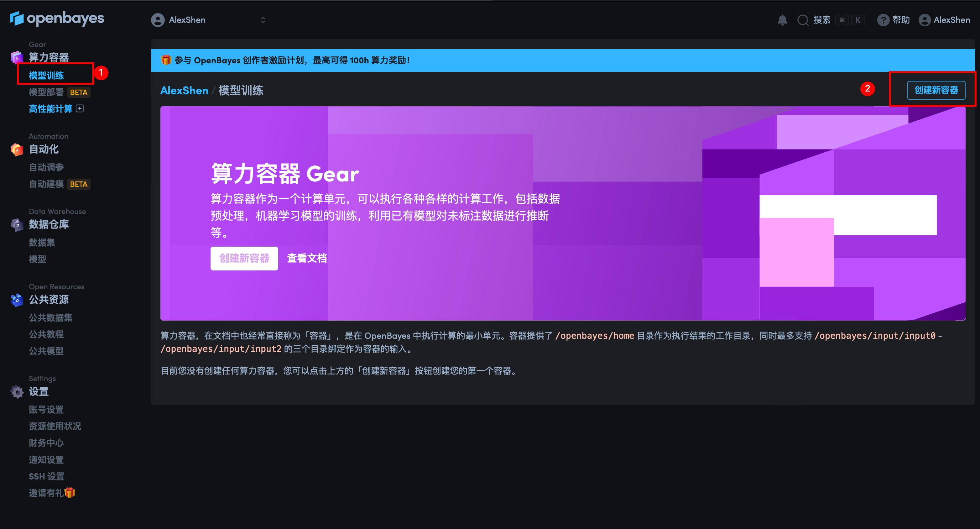The image size is (980, 529).
Task: Click the 设置 section heading
Action: (x=39, y=392)
